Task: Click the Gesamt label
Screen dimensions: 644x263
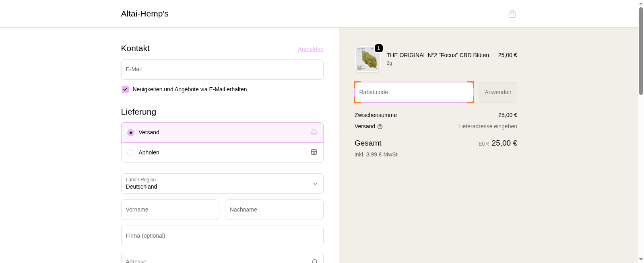Action: click(x=368, y=143)
